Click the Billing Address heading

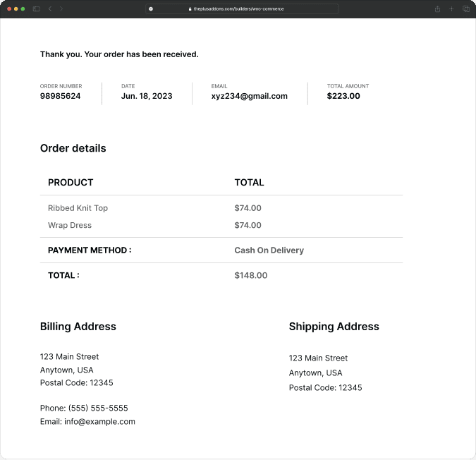78,327
